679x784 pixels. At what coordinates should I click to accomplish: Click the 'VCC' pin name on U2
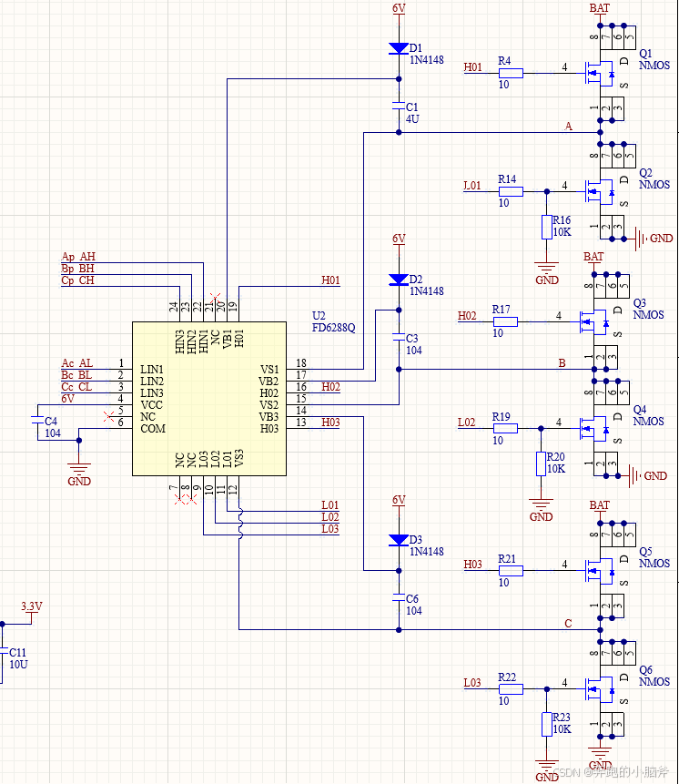point(151,405)
